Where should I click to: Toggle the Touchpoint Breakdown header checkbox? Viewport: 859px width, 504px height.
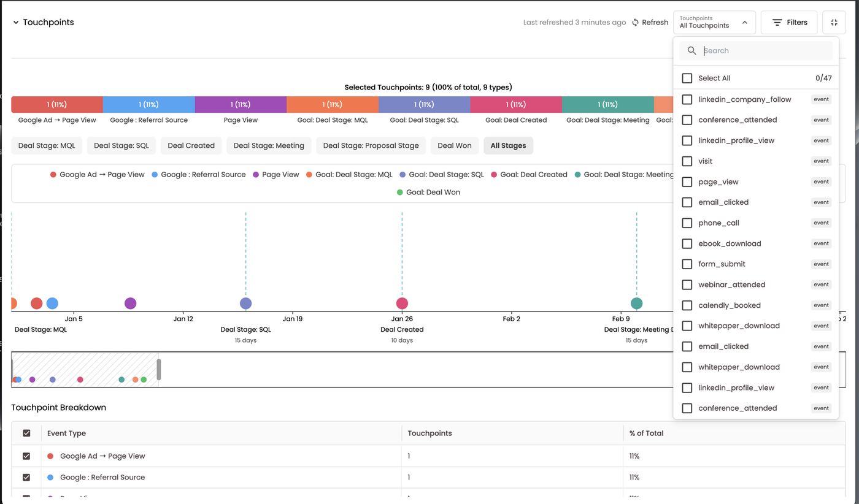click(26, 433)
